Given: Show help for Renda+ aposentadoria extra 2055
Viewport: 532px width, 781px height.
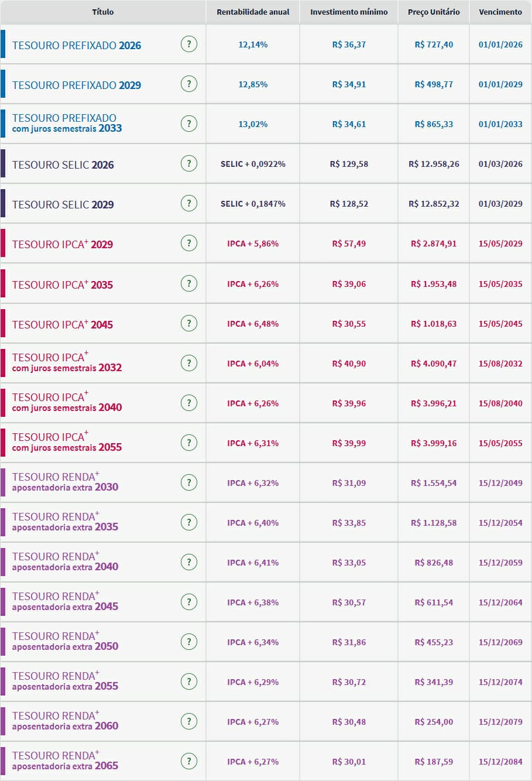Looking at the screenshot, I should point(188,681).
